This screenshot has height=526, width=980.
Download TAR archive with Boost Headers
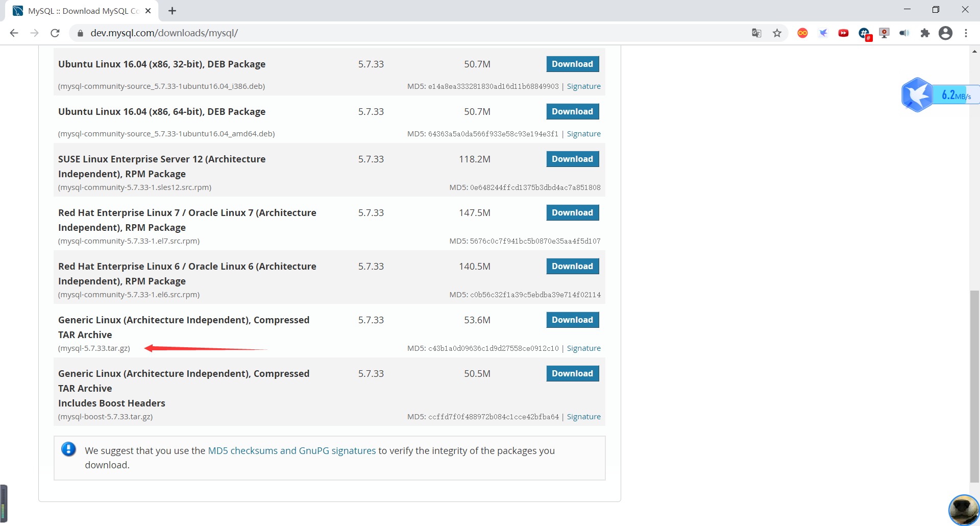(572, 373)
